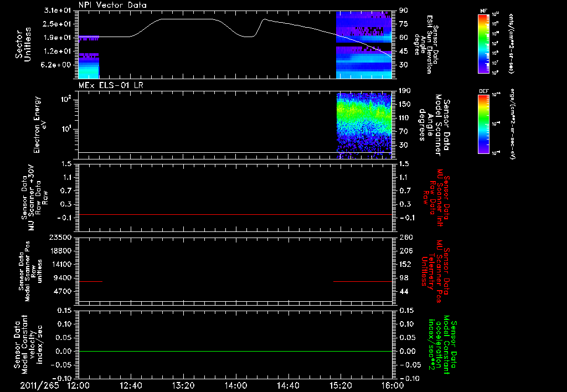
Task: Click the 12:00 time axis label
Action: (x=79, y=385)
